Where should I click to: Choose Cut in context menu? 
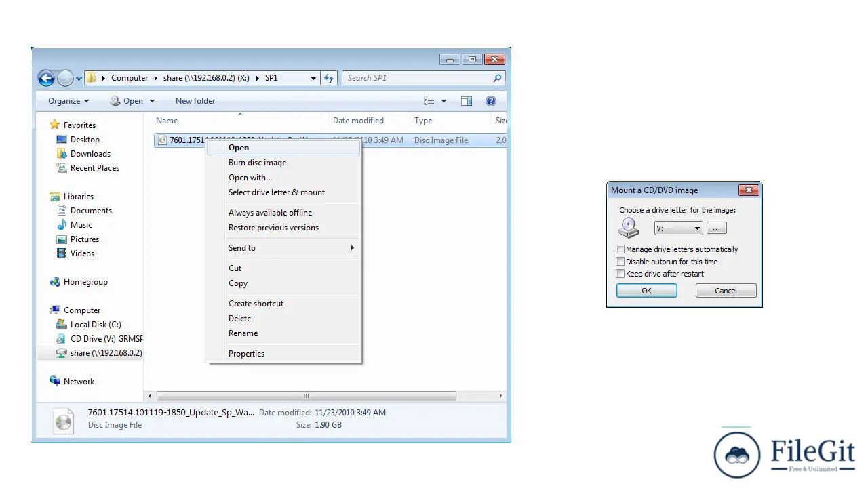284,268
